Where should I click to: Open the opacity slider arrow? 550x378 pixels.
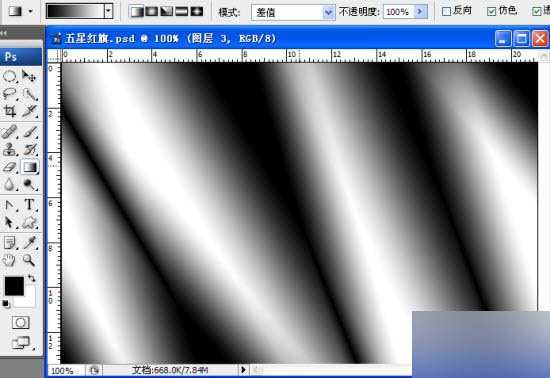(420, 12)
